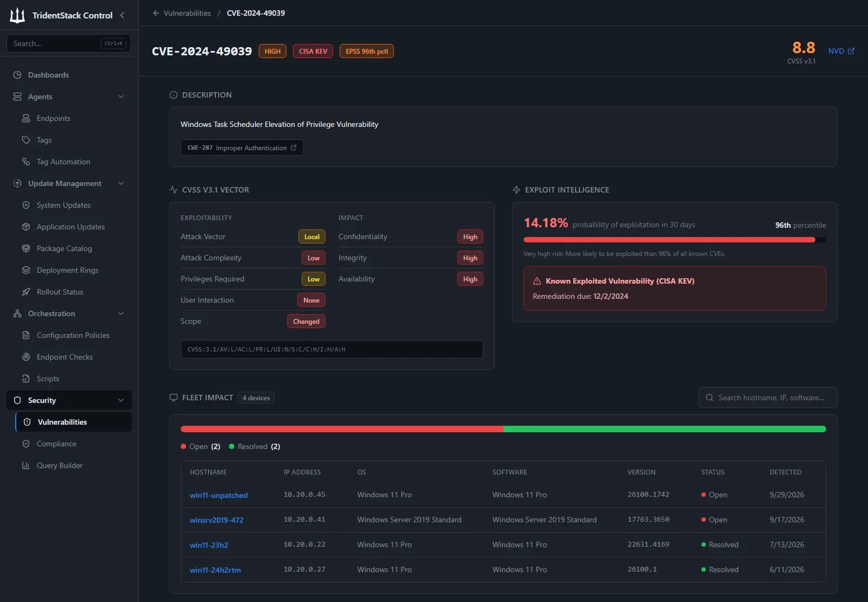Click the Rollout Status rocket icon
The height and width of the screenshot is (602, 868).
click(x=26, y=292)
